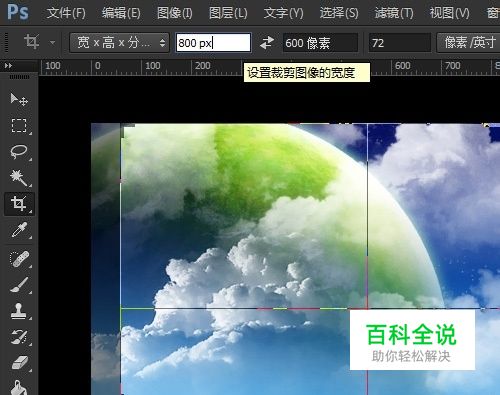Click the height field showing 600 像素
This screenshot has width=500, height=395.
click(x=320, y=43)
